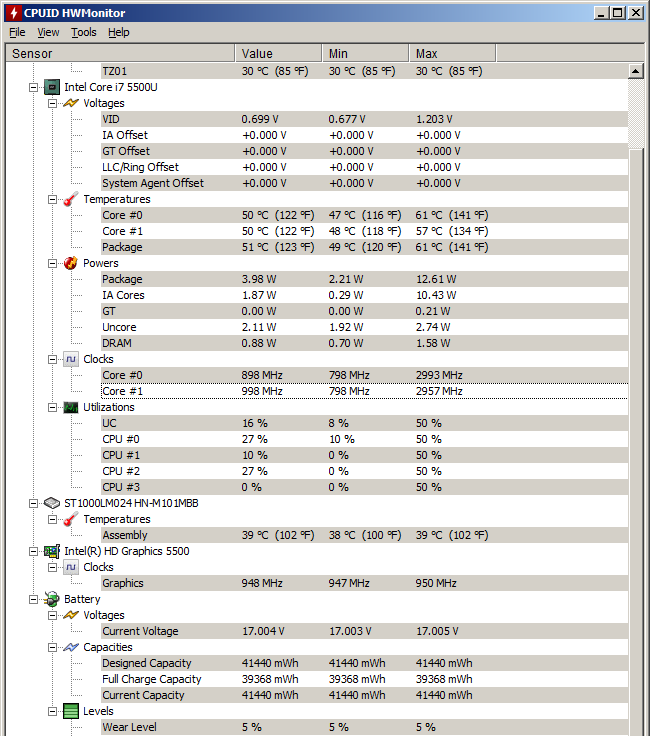
Task: Select the Designed Capacity row
Action: pyautogui.click(x=365, y=663)
